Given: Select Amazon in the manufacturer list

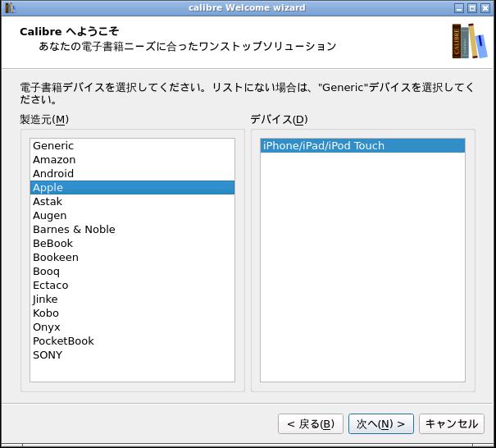Looking at the screenshot, I should tap(132, 159).
